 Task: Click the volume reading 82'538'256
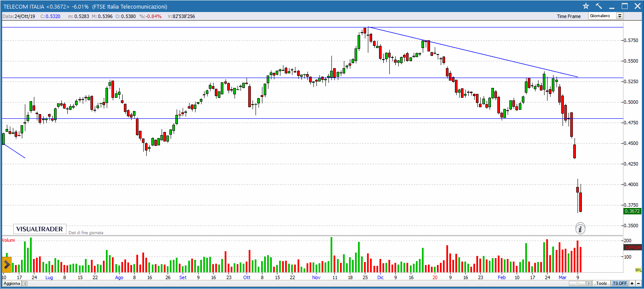pos(184,16)
